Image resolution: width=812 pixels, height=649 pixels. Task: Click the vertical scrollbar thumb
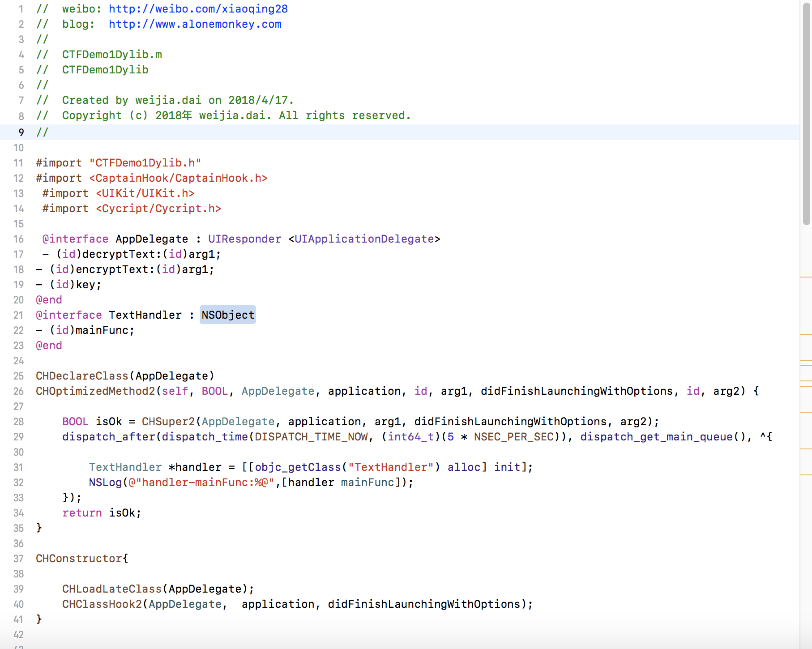pos(806,112)
